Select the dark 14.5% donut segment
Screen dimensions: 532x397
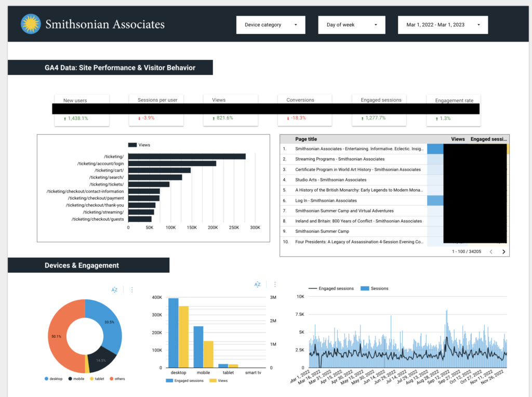coord(100,359)
